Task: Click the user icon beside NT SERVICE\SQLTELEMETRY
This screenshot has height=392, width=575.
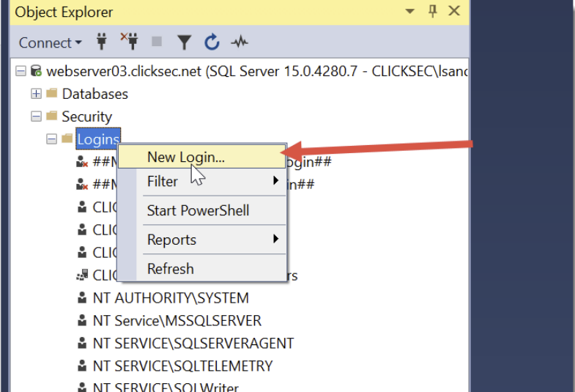Action: tap(82, 366)
